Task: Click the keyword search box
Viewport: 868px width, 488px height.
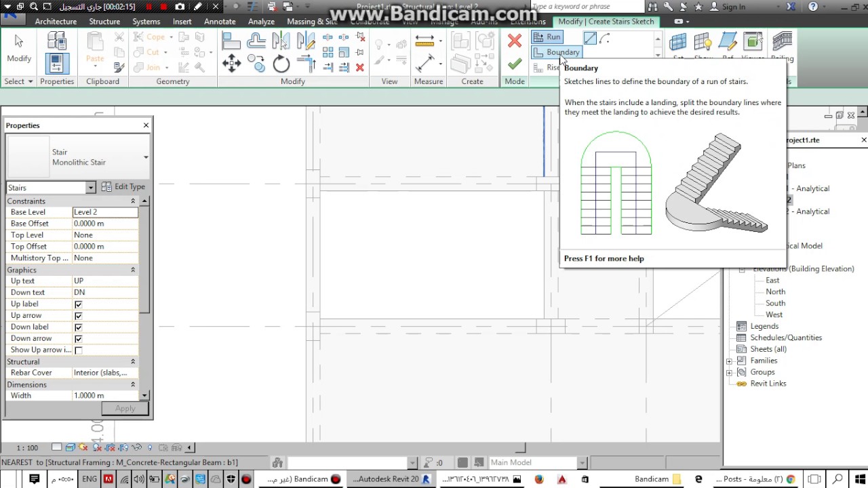Action: click(x=587, y=7)
